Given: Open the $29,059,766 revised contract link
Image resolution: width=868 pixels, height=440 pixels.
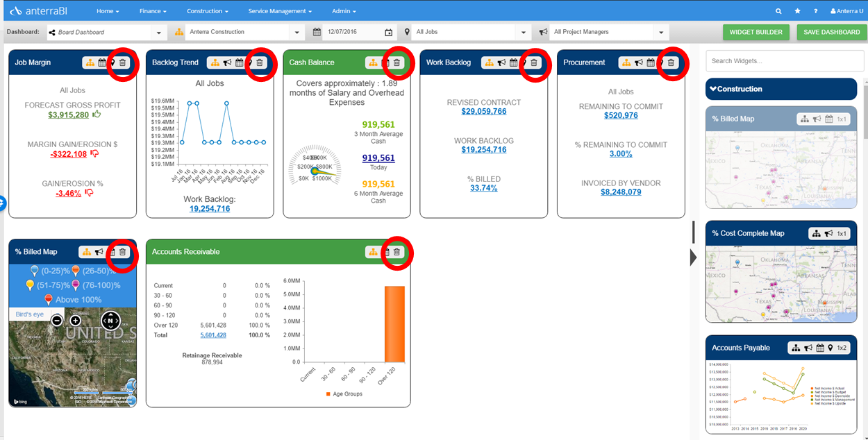Looking at the screenshot, I should 484,111.
